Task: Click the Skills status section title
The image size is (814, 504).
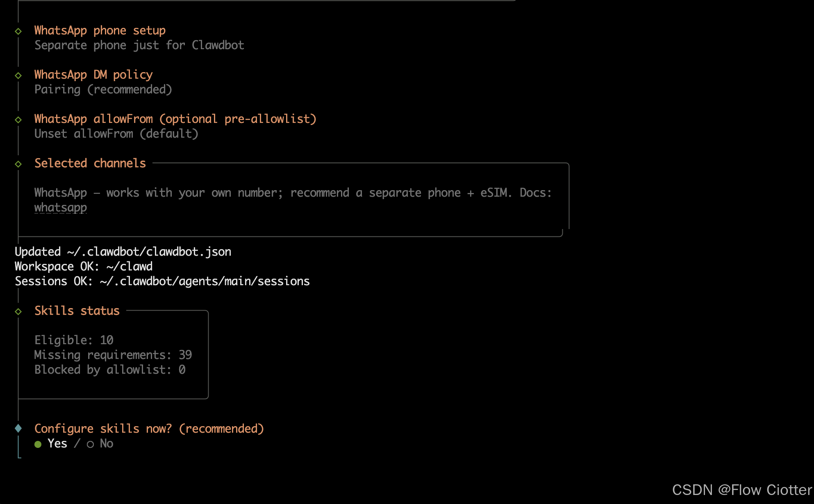Action: pyautogui.click(x=77, y=311)
